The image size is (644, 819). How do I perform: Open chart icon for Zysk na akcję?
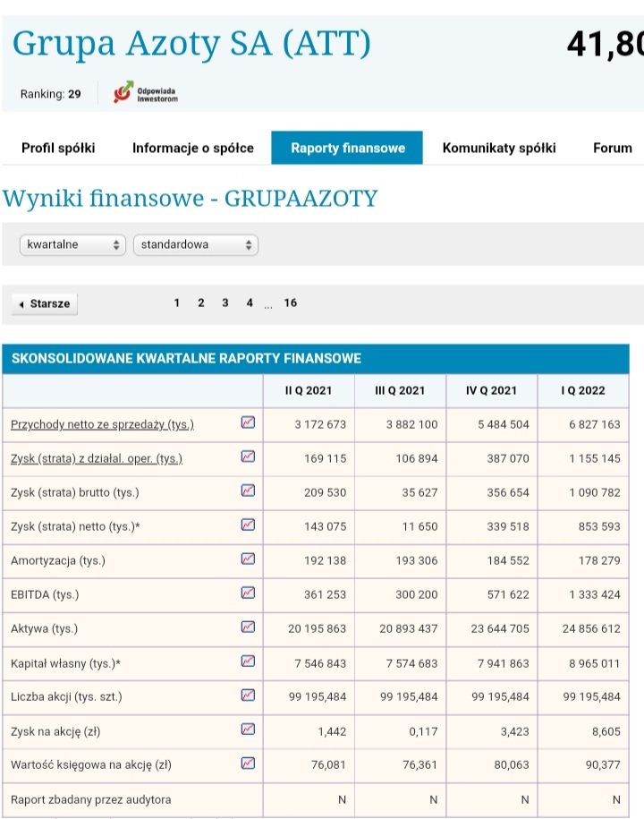click(x=248, y=729)
